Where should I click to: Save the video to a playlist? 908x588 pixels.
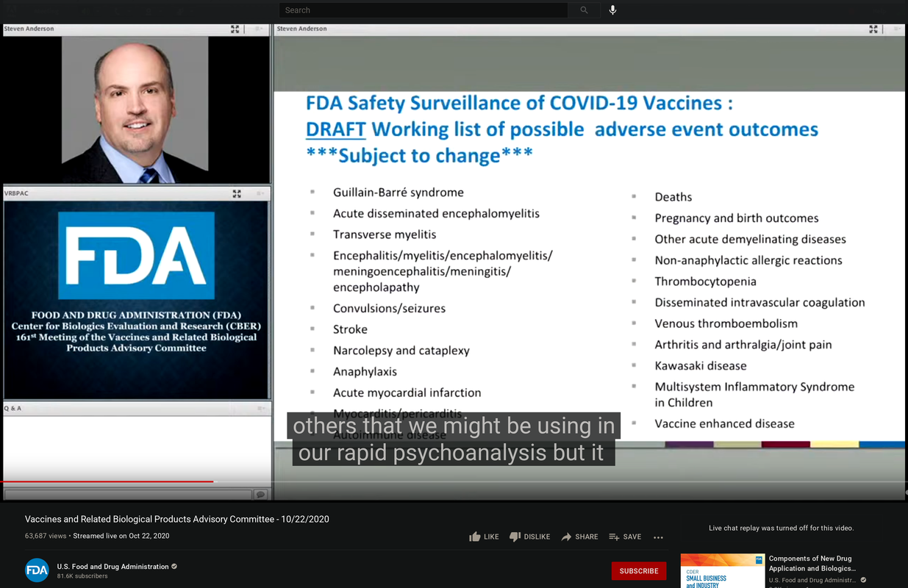pyautogui.click(x=625, y=537)
